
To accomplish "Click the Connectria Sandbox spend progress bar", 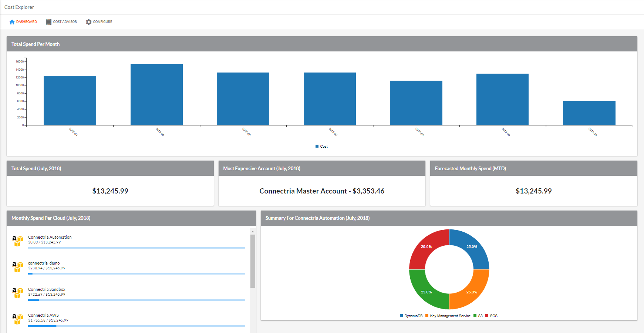I will coord(136,300).
